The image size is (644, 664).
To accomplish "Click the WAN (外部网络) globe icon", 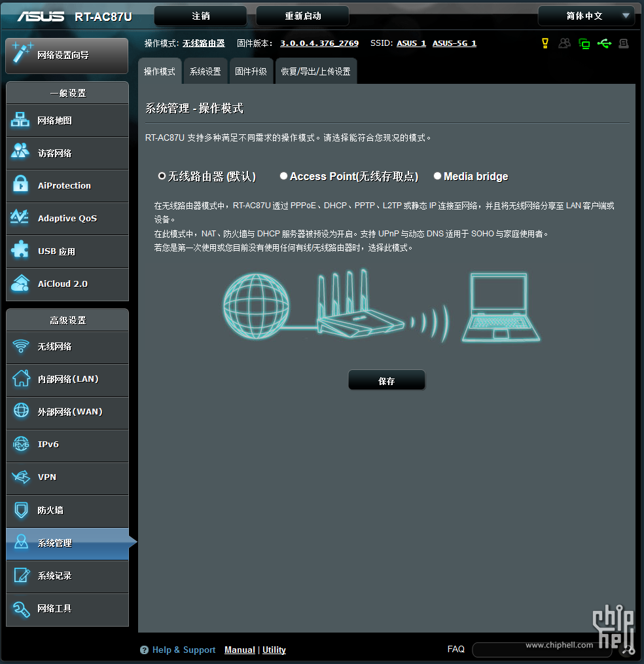I will [21, 411].
